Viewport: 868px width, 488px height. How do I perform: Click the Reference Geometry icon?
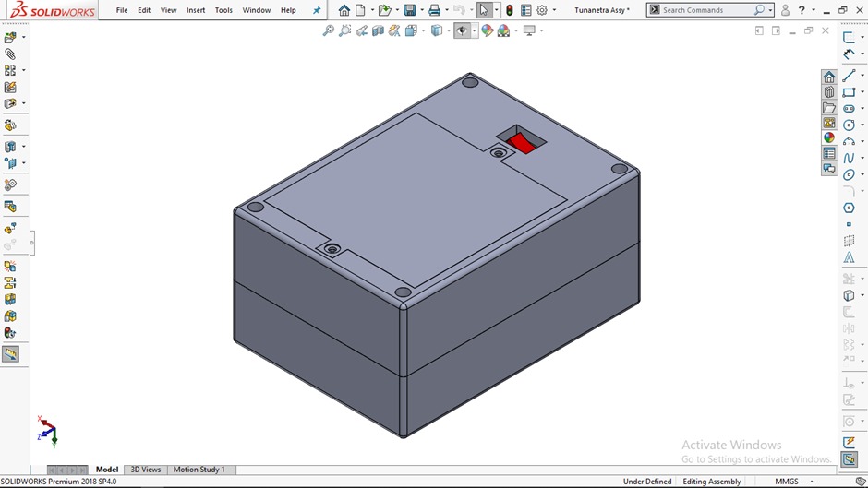point(10,163)
